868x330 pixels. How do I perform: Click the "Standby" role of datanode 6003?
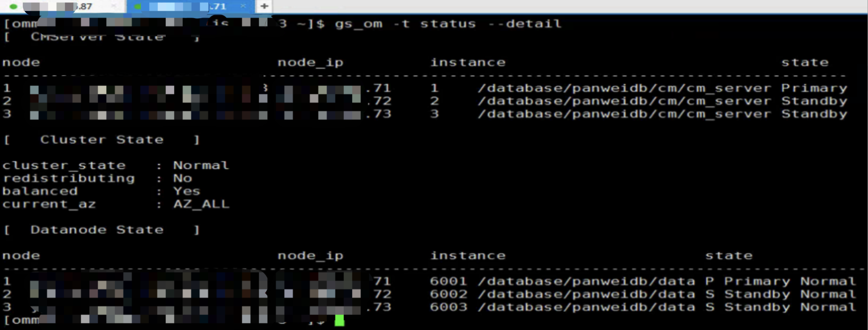(757, 307)
